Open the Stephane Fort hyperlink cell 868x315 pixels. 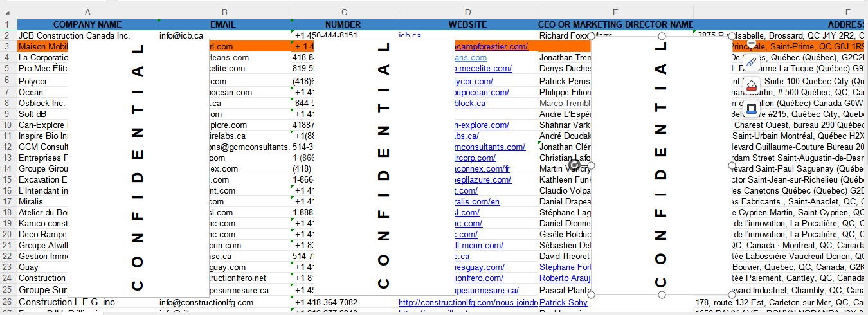pyautogui.click(x=565, y=267)
